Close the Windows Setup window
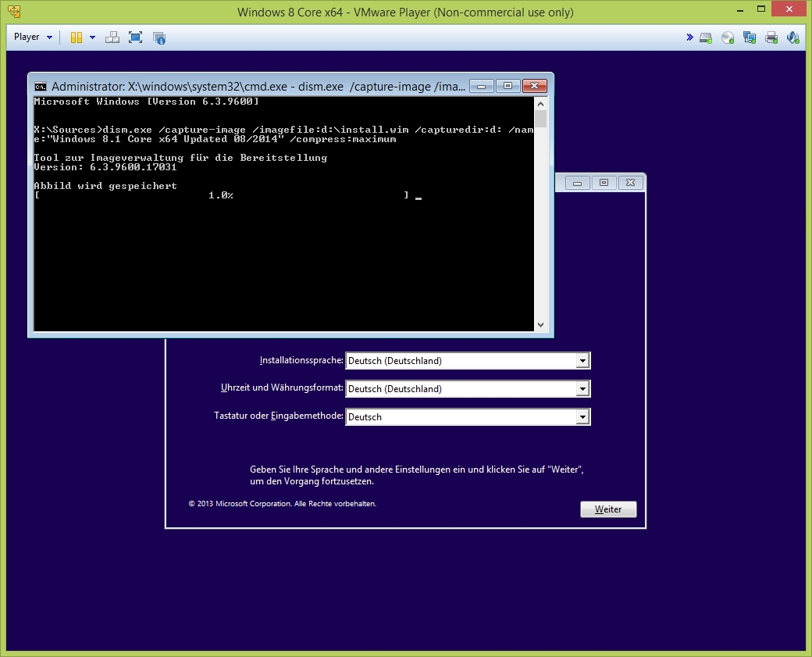This screenshot has height=657, width=812. pyautogui.click(x=630, y=183)
